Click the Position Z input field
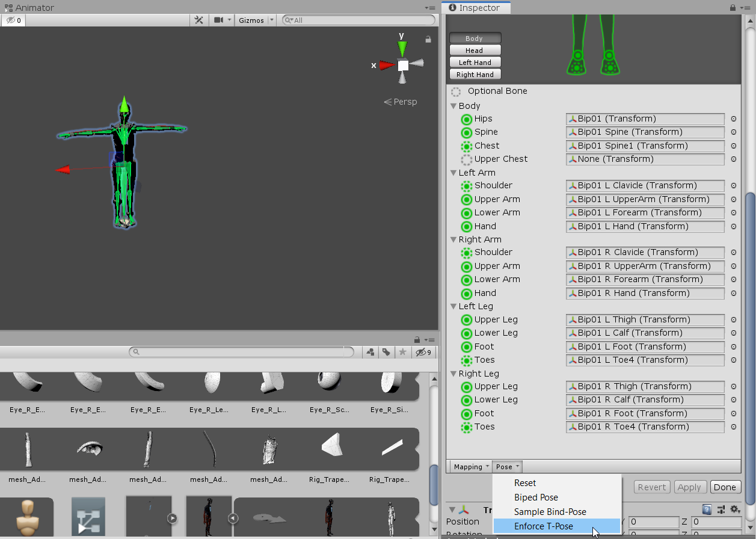The height and width of the screenshot is (539, 756). [716, 522]
